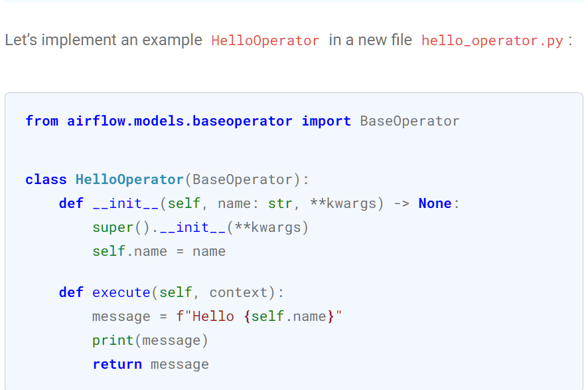
Task: Click the inline HelloOperator code text
Action: 265,41
